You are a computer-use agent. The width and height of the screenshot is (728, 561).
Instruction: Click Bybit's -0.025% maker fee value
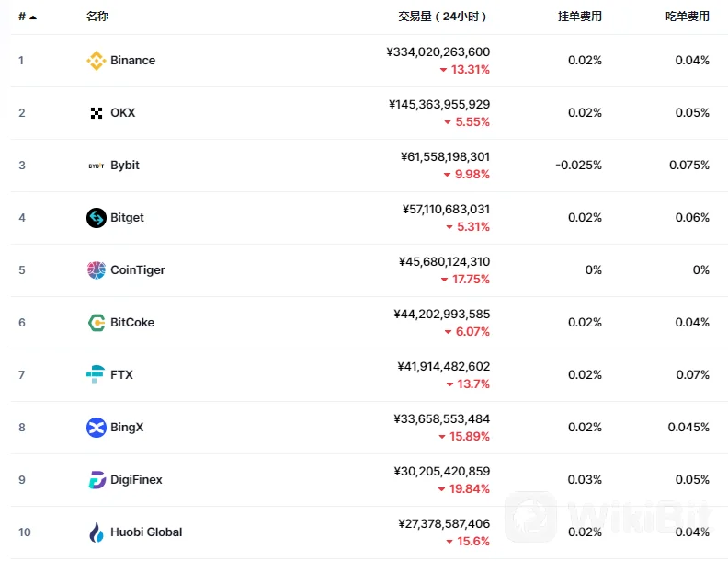[x=578, y=166]
